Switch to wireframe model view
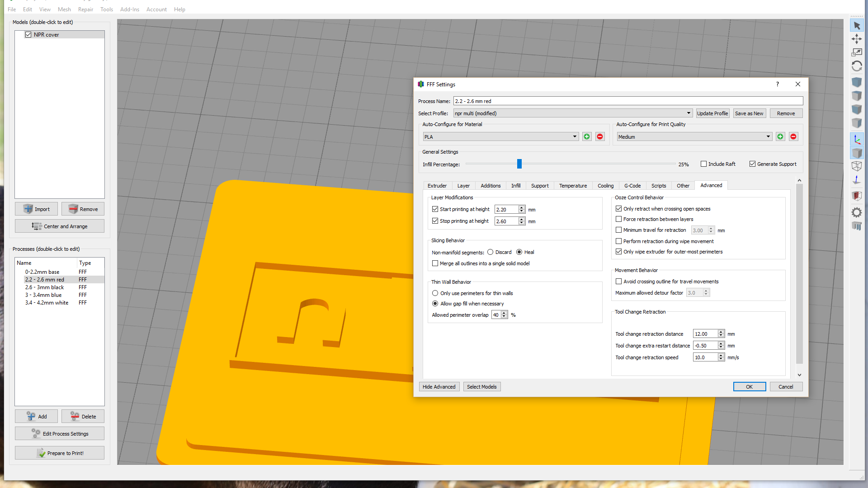 [856, 166]
